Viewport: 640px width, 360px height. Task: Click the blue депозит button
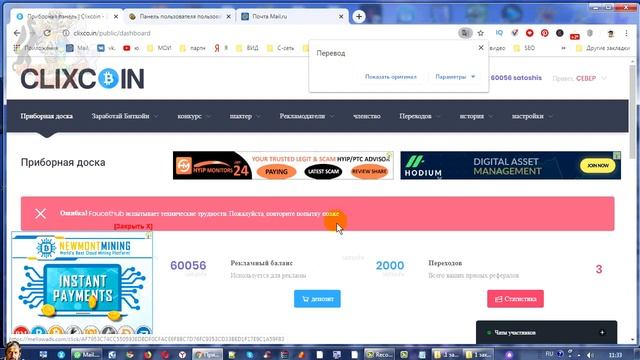[317, 299]
